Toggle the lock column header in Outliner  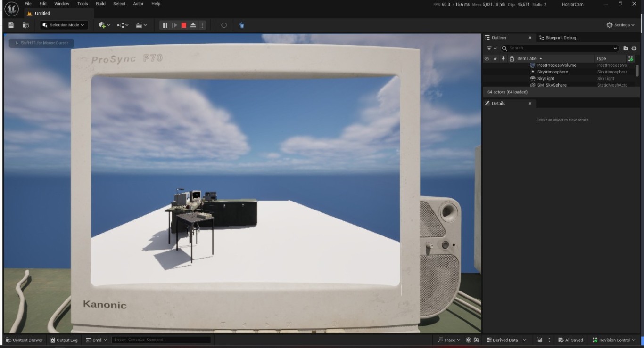(512, 59)
